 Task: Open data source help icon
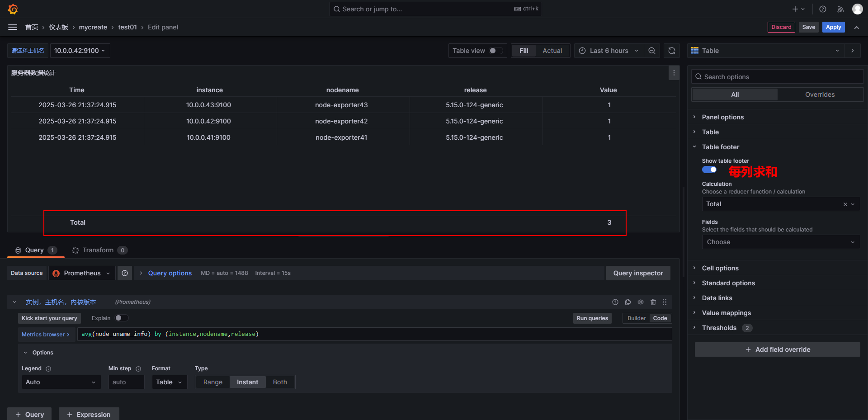coord(125,273)
